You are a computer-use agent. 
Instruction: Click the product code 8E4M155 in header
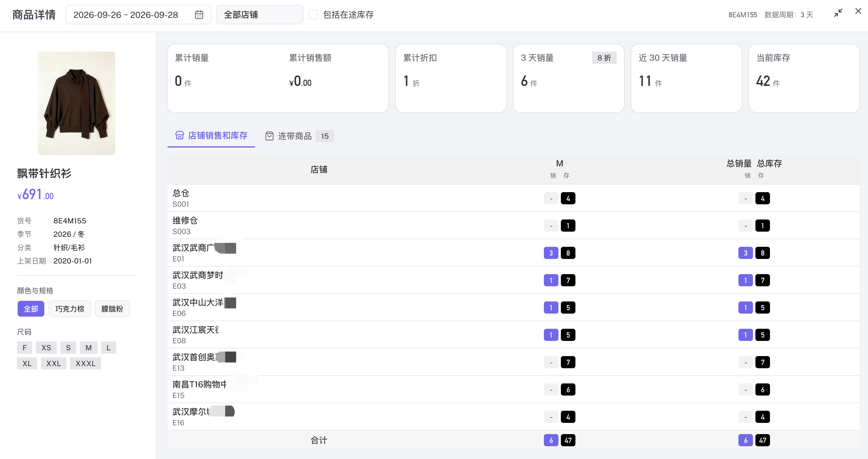(743, 15)
